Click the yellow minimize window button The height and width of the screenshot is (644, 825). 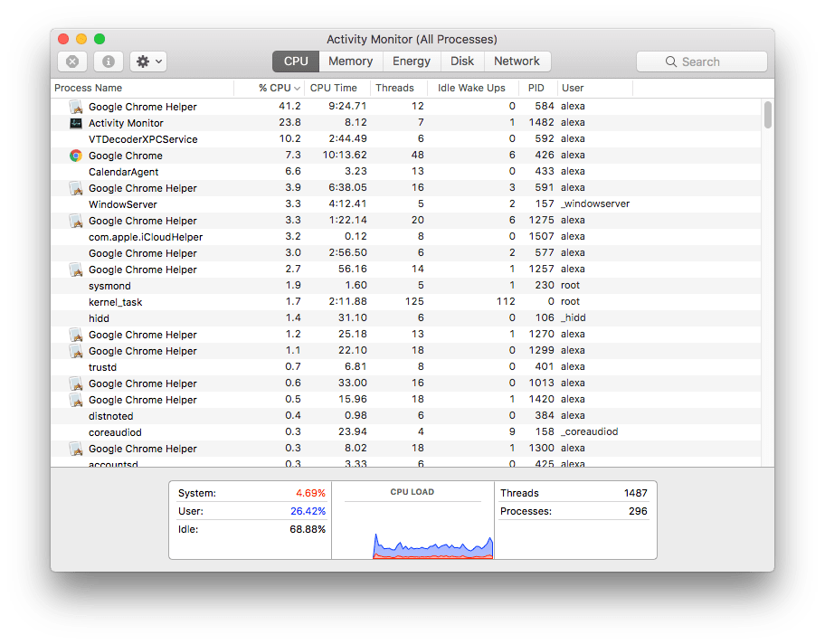(81, 39)
